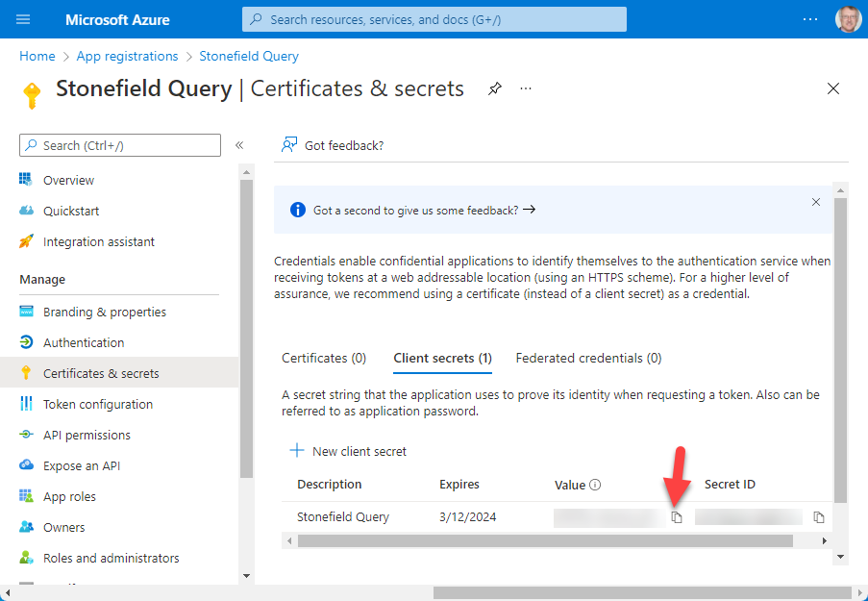Click the secrets table horizontal scrollbar
Image resolution: width=868 pixels, height=601 pixels.
tap(545, 541)
